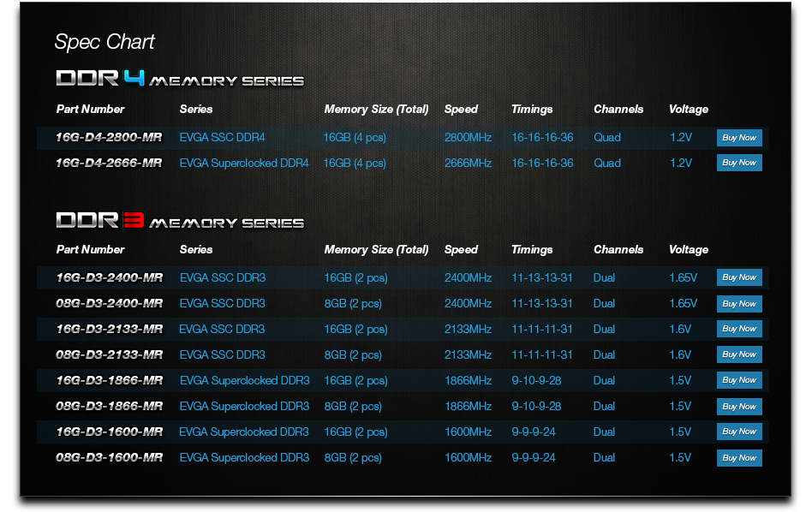Click 9-10-9-28 timings in the 08G-D3-1866-MR row
The height and width of the screenshot is (512, 812).
click(536, 407)
